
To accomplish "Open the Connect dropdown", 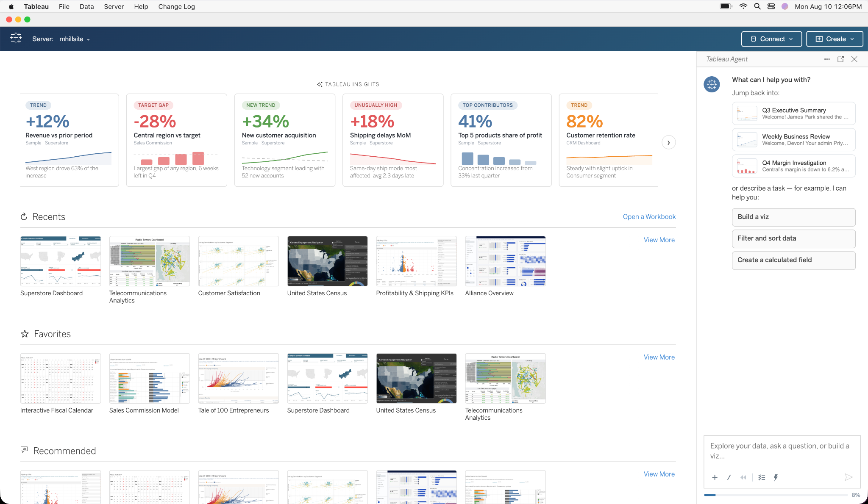I will 771,39.
